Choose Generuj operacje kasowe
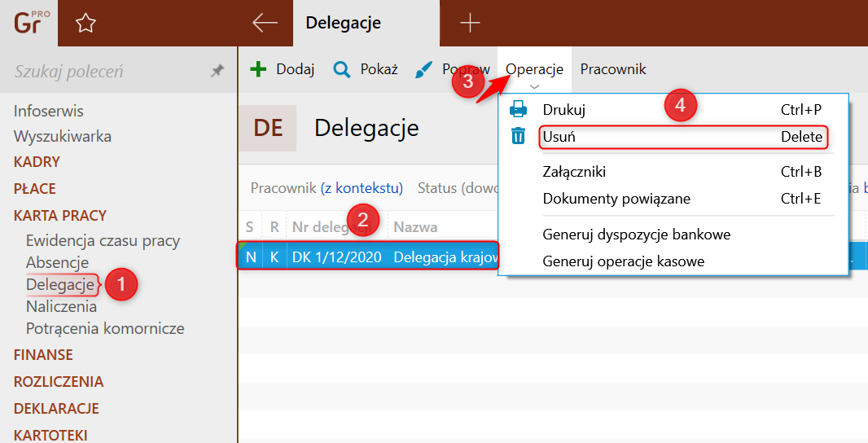 coord(672,261)
